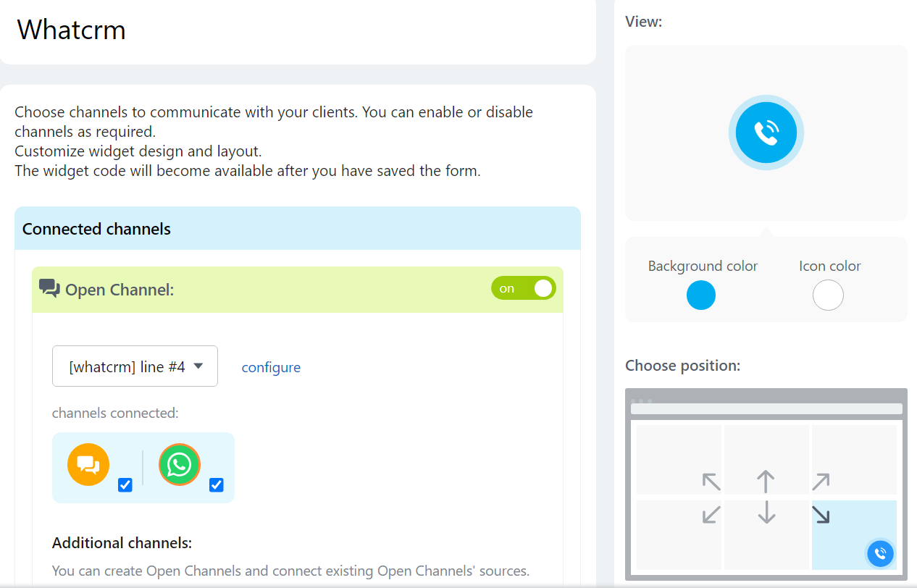Select the bottom-left position arrow

tap(712, 514)
